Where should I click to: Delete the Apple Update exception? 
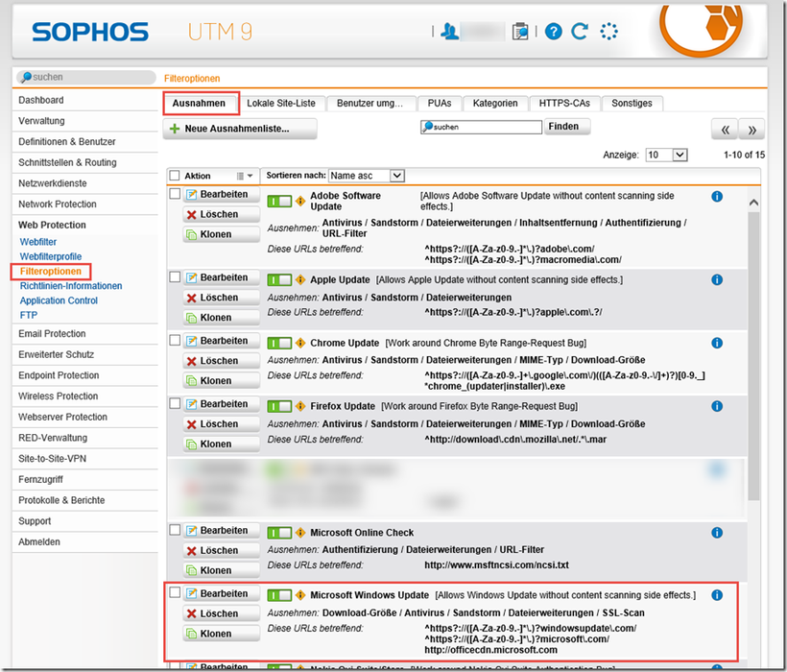tap(222, 298)
